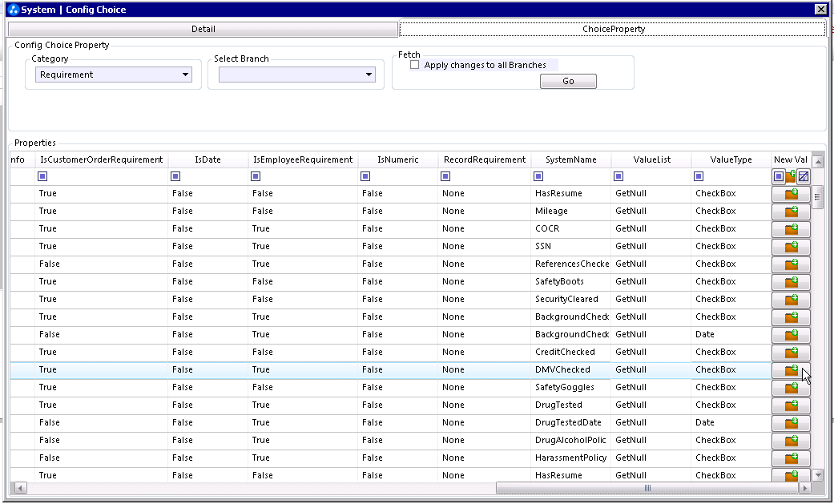The image size is (834, 504).
Task: Open the IsNumeric column filter operator
Action: click(365, 176)
